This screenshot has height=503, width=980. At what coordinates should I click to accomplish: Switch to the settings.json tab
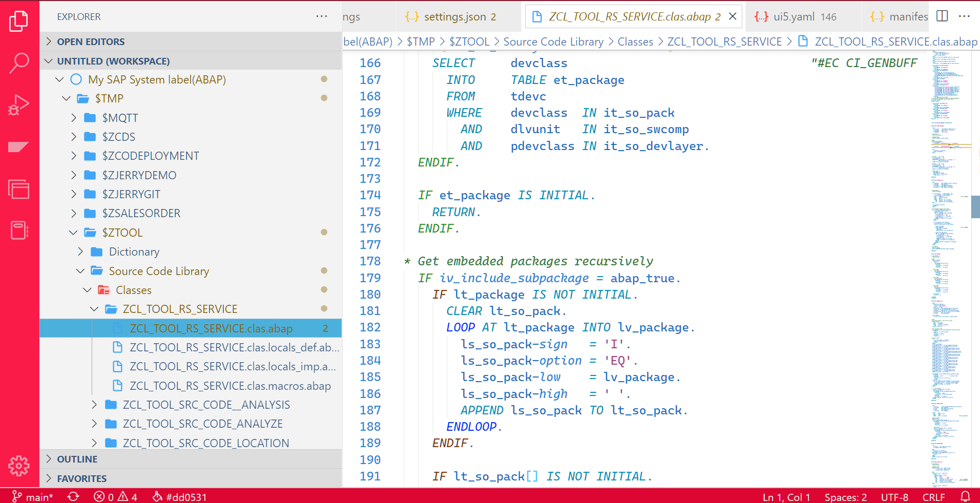click(460, 16)
